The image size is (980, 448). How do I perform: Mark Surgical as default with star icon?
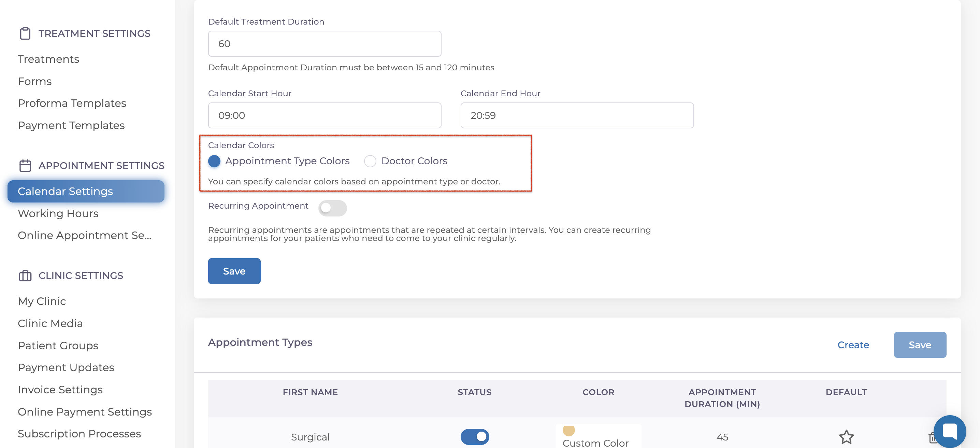pyautogui.click(x=846, y=437)
